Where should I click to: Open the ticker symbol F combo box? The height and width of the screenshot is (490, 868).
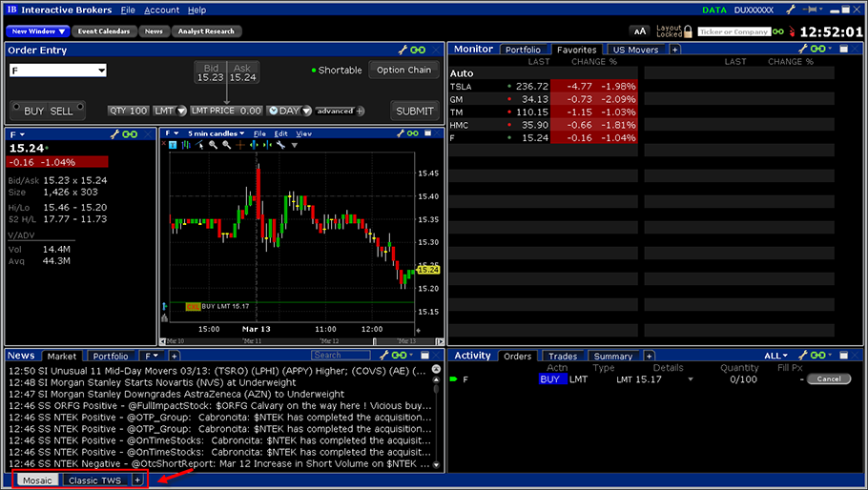pyautogui.click(x=58, y=71)
